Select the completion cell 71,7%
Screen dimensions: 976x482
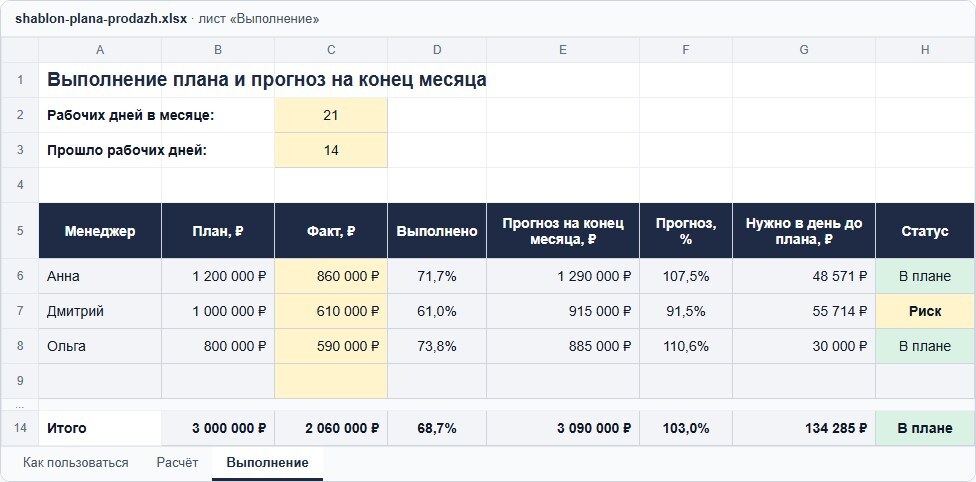437,276
